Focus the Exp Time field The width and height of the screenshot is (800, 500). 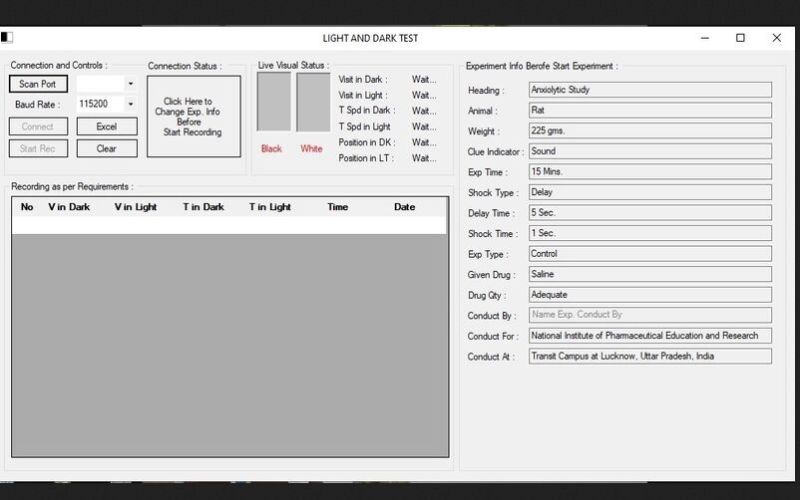pyautogui.click(x=649, y=172)
